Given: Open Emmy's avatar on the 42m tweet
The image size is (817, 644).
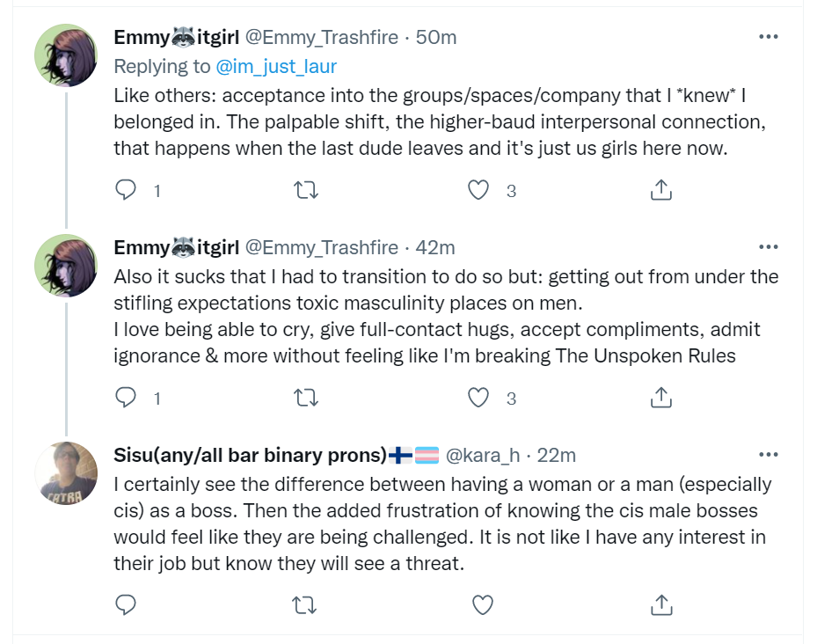Looking at the screenshot, I should click(x=66, y=266).
